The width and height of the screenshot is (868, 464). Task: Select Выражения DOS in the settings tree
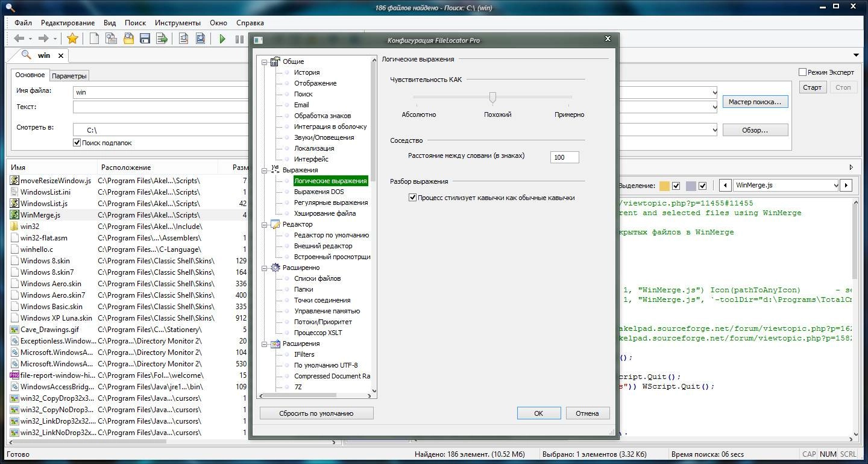tap(319, 192)
